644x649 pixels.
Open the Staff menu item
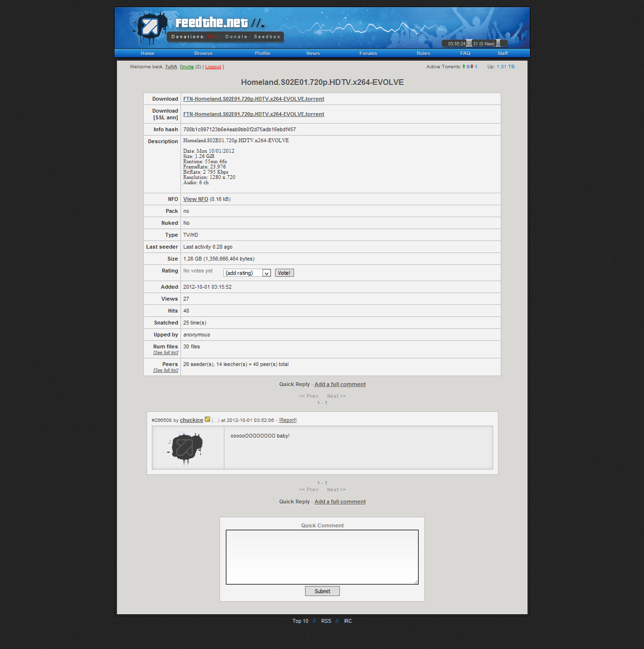503,53
